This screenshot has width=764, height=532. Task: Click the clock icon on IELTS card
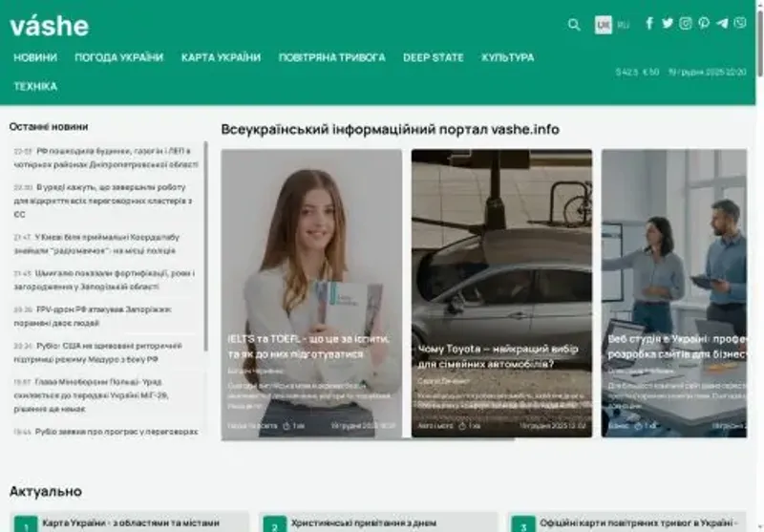(286, 426)
